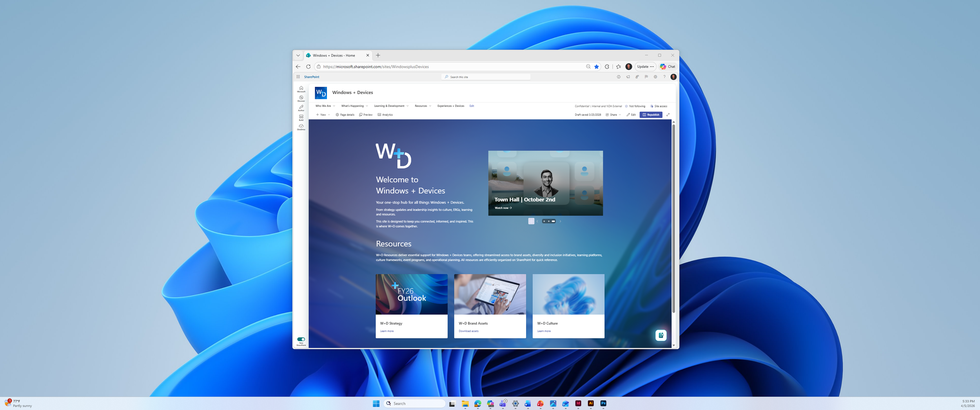Open browser extensions puzzle icon

click(x=607, y=67)
